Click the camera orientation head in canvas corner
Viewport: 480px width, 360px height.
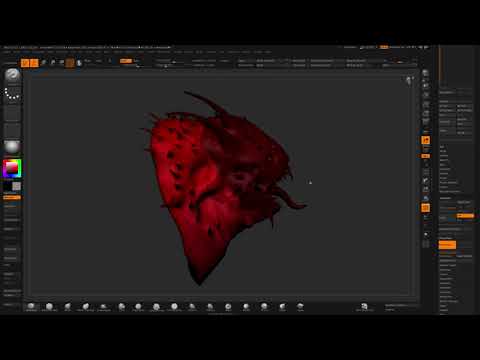(409, 80)
